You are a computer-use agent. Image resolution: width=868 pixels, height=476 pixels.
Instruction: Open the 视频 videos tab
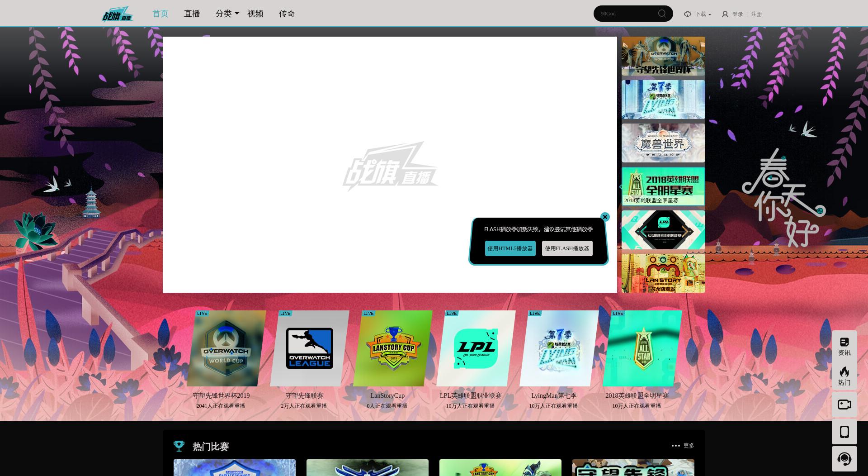click(x=255, y=14)
